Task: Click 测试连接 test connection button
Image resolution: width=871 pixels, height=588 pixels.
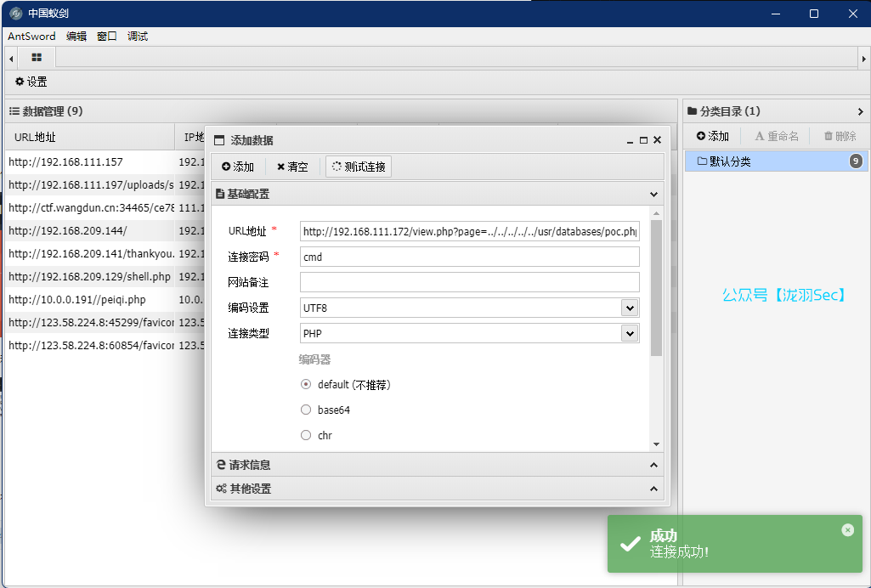Action: coord(359,167)
